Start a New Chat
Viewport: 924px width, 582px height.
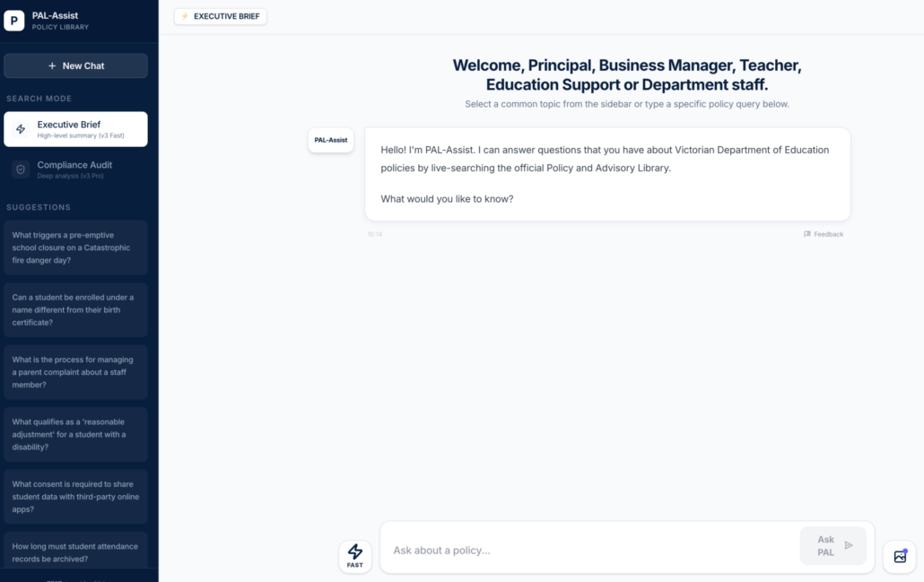(75, 66)
